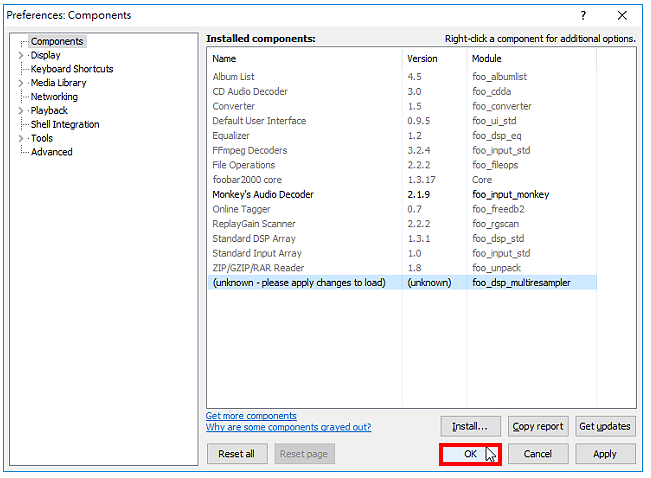
Task: Select the File Operations component
Action: [x=402, y=165]
